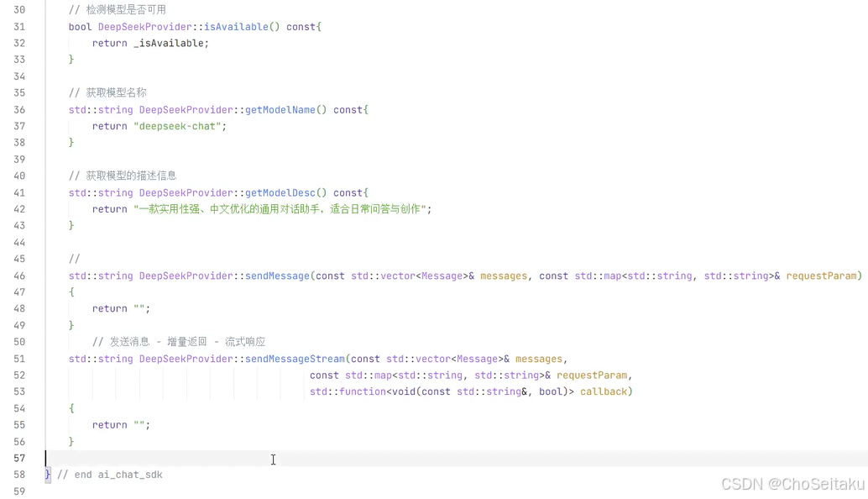Click the comment '// 获取模型的描述信息'
The height and width of the screenshot is (499, 868).
(123, 176)
